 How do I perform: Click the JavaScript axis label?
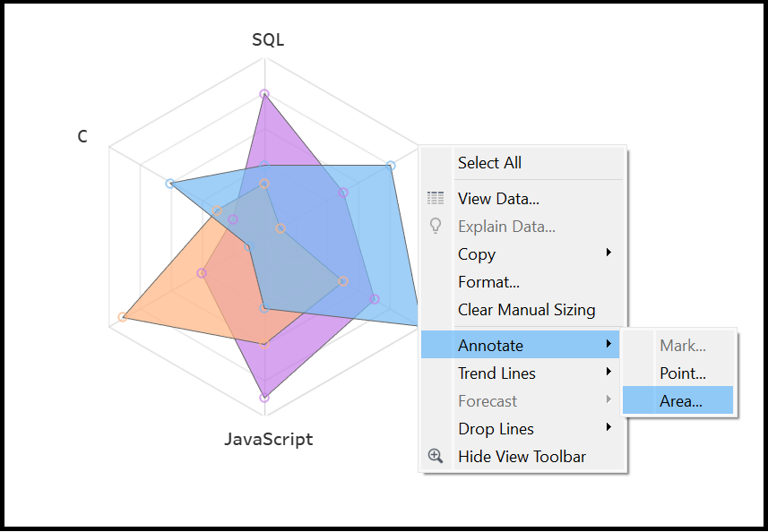269,440
